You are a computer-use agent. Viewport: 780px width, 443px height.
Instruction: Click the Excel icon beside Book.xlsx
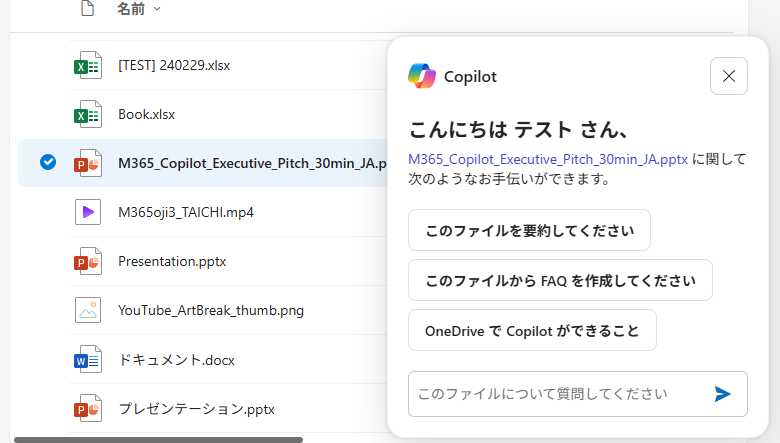[88, 114]
